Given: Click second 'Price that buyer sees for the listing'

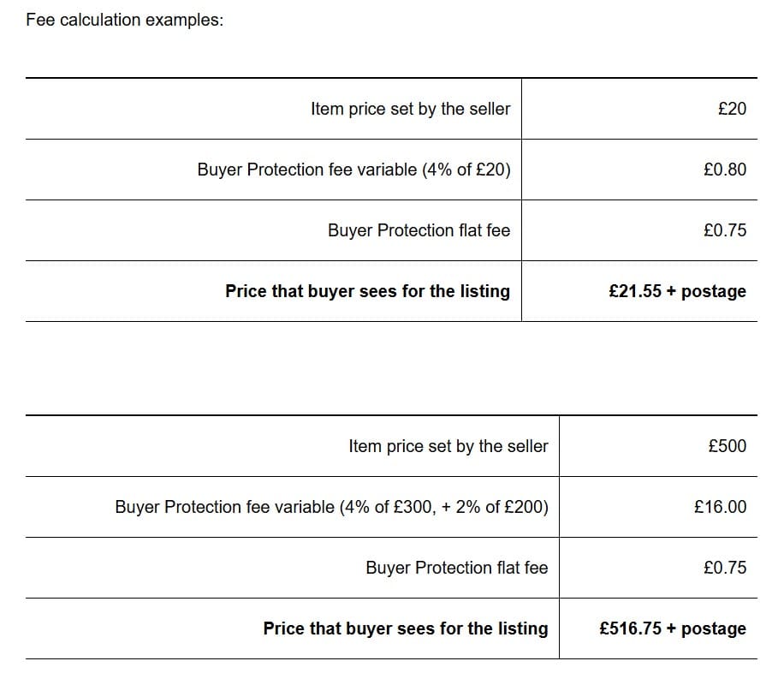Looking at the screenshot, I should (405, 628).
